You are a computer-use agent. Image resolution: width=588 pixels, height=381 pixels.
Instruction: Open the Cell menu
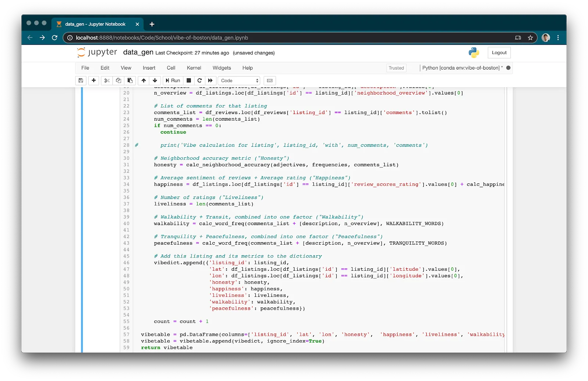pyautogui.click(x=171, y=68)
